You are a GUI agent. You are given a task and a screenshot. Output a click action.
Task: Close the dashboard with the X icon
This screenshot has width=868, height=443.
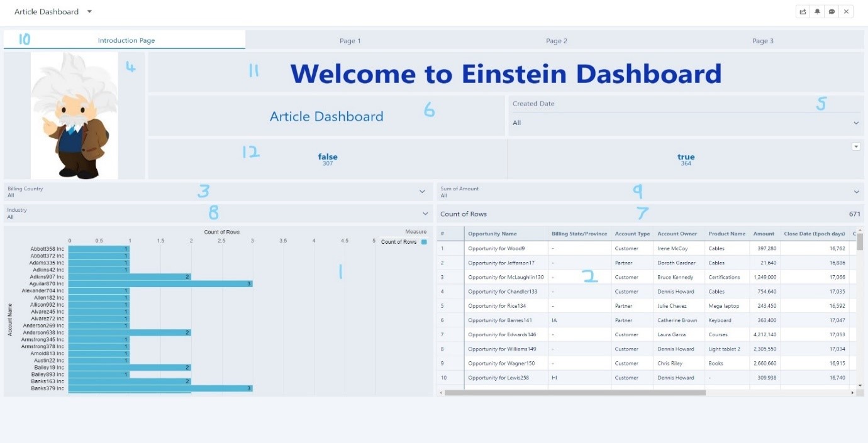coord(847,12)
